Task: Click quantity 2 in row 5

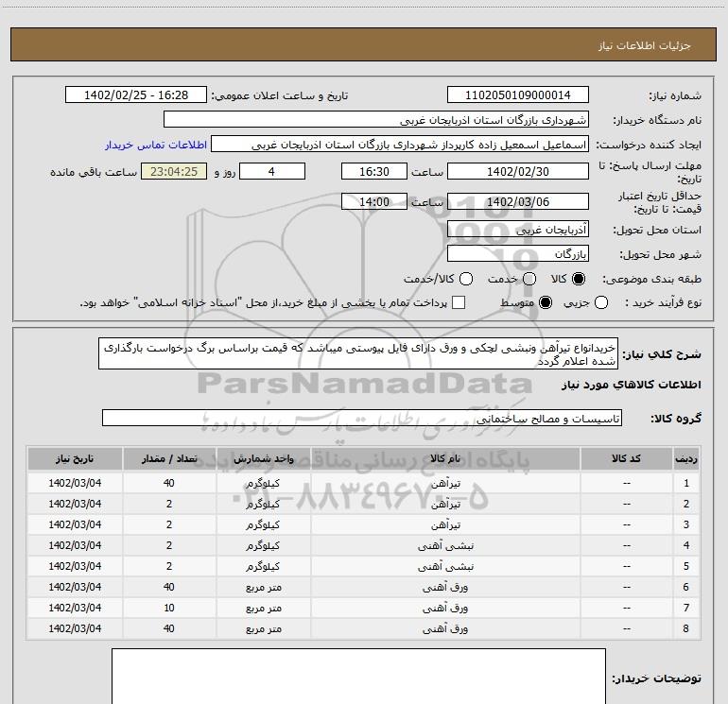Action: (x=169, y=566)
